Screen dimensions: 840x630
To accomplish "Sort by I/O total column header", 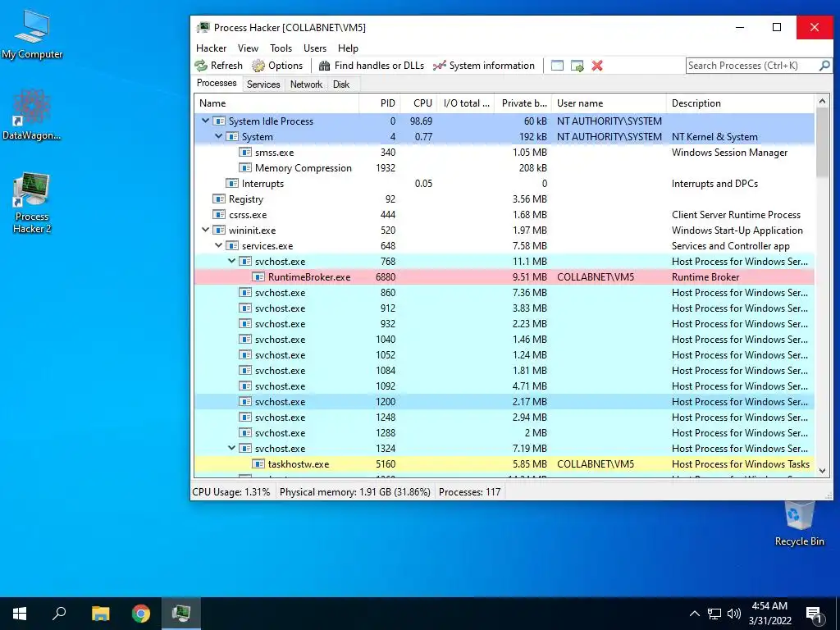I will click(466, 103).
